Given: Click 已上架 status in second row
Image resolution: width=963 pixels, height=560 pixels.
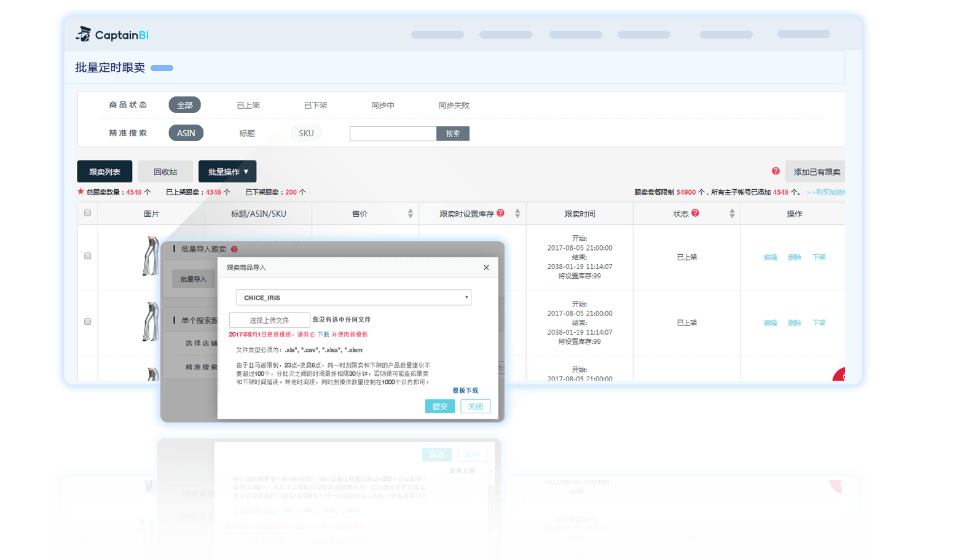Looking at the screenshot, I should click(687, 323).
